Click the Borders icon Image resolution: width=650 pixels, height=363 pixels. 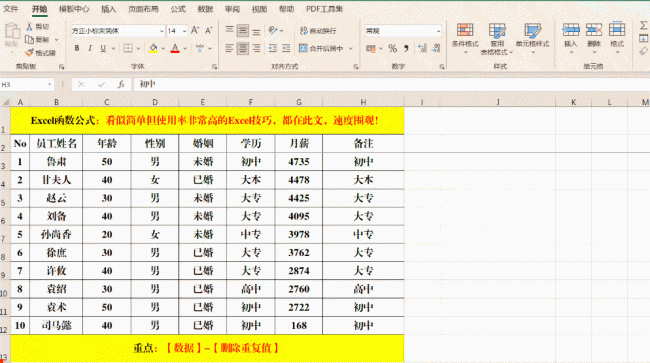pyautogui.click(x=128, y=48)
